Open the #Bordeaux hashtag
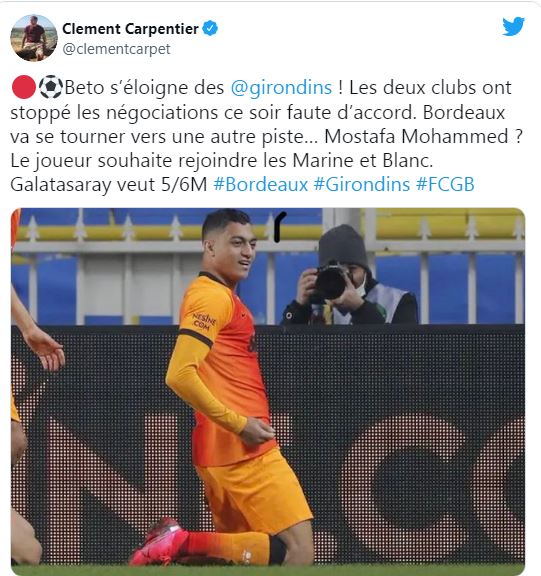541x576 pixels. [260, 184]
